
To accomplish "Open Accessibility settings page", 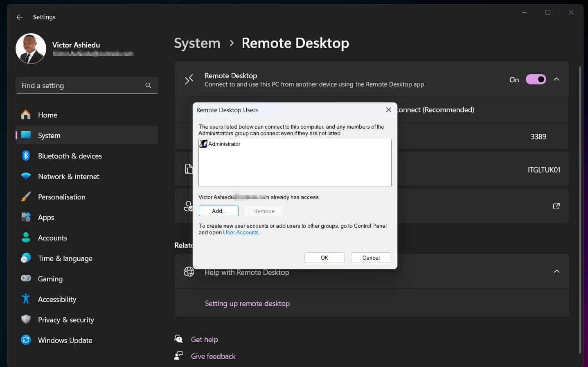I will tap(87, 299).
